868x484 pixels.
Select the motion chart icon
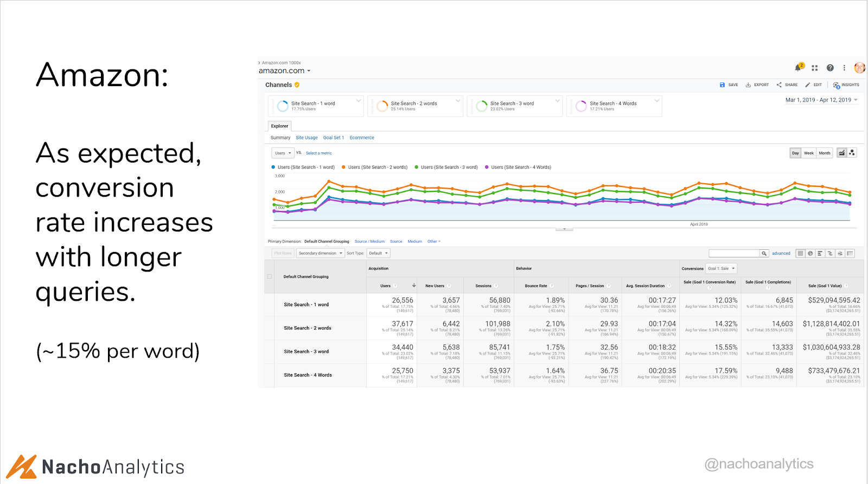[x=852, y=153]
